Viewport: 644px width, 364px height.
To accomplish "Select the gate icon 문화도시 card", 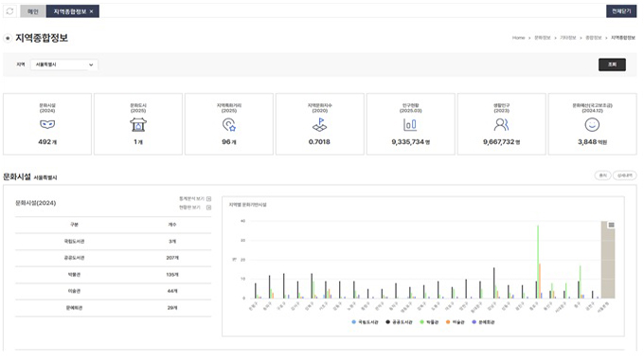I will coord(138,124).
